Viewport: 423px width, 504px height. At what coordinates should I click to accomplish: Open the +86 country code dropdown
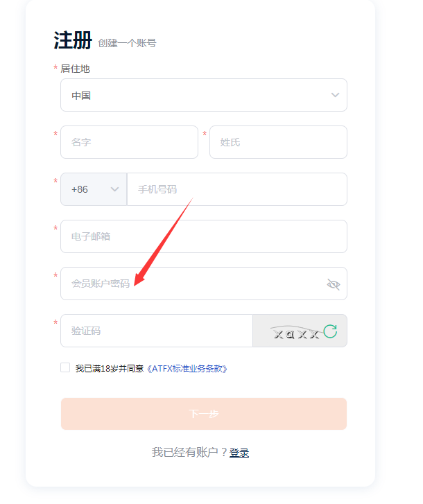(94, 189)
